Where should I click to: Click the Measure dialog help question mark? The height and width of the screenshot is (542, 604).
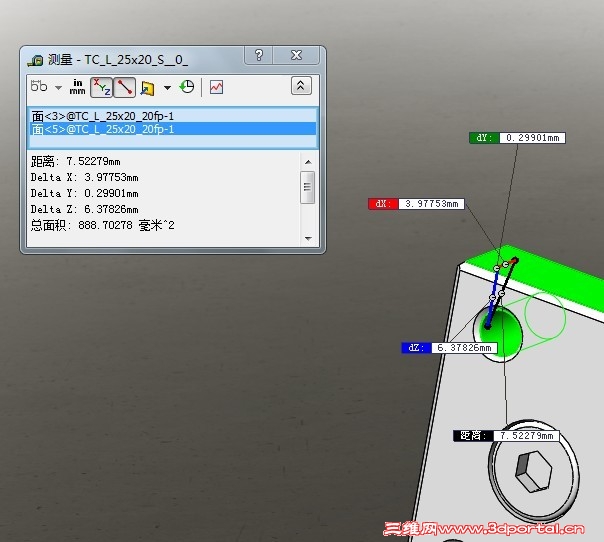coord(259,55)
